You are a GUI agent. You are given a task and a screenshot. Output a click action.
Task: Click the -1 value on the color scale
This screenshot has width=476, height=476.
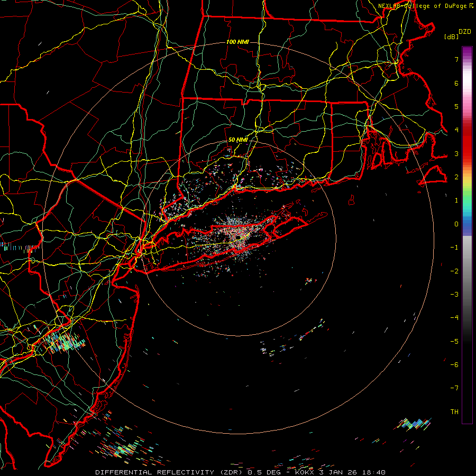click(x=454, y=248)
